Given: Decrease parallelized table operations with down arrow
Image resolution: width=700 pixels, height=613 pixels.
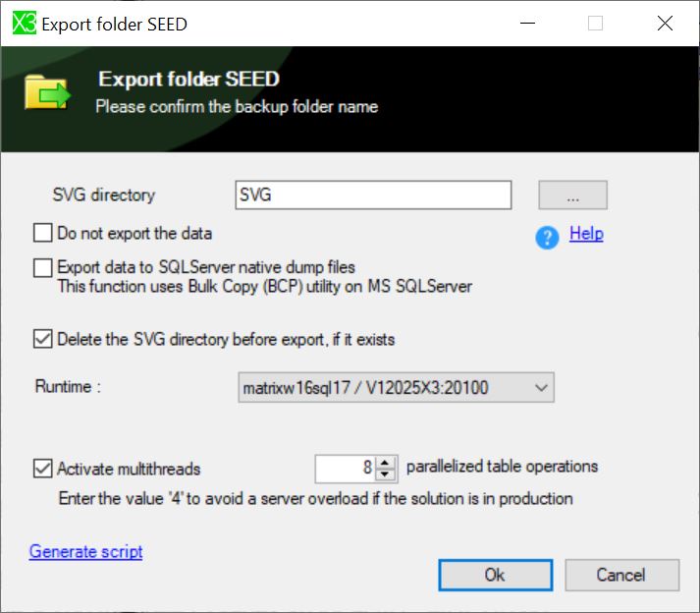Looking at the screenshot, I should tap(385, 474).
